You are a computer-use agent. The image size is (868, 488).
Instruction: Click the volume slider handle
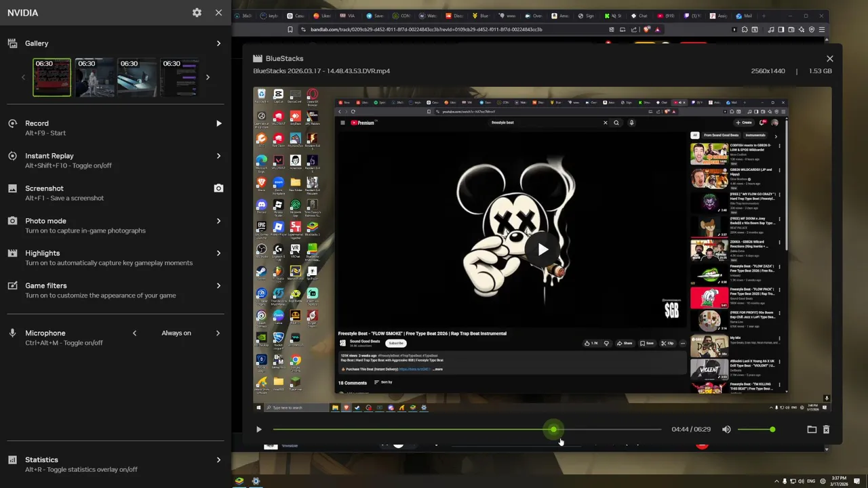tap(772, 429)
